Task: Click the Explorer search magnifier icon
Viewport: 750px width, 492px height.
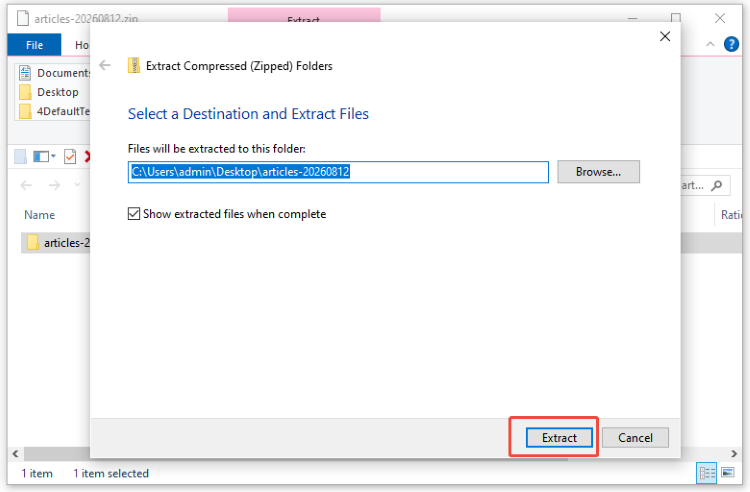Action: tap(716, 186)
